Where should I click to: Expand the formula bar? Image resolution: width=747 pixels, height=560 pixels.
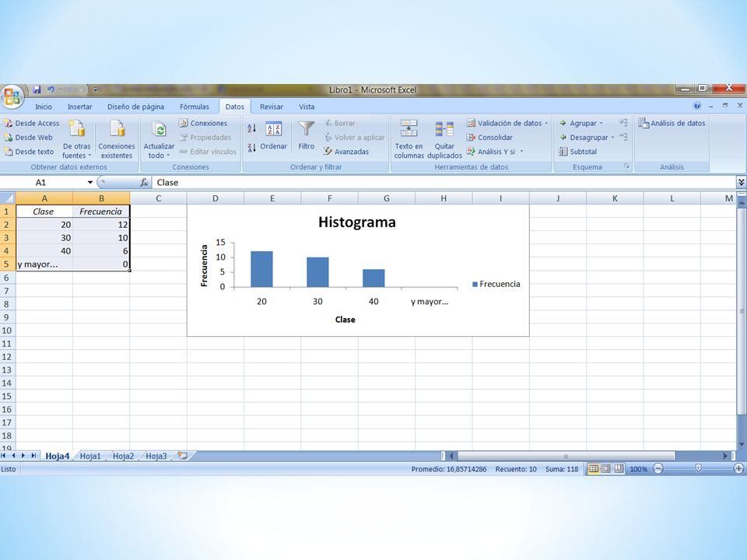(x=741, y=182)
